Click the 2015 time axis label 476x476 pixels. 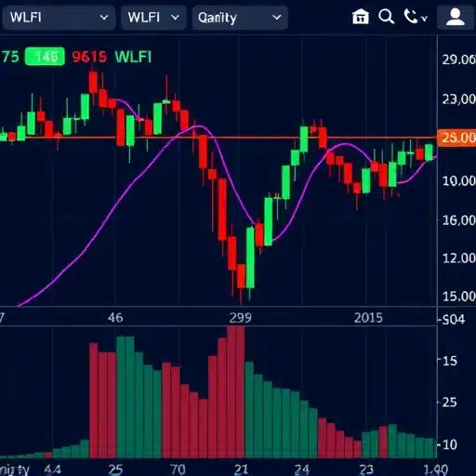[368, 318]
